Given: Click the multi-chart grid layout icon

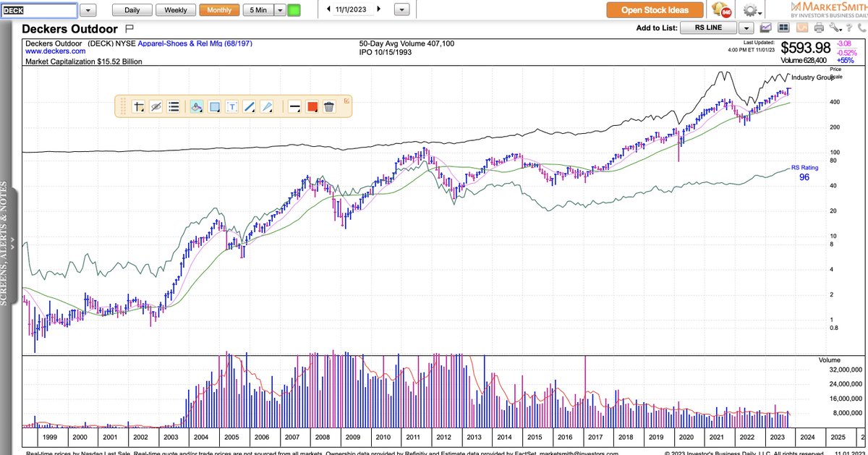Looking at the screenshot, I should coord(784,28).
